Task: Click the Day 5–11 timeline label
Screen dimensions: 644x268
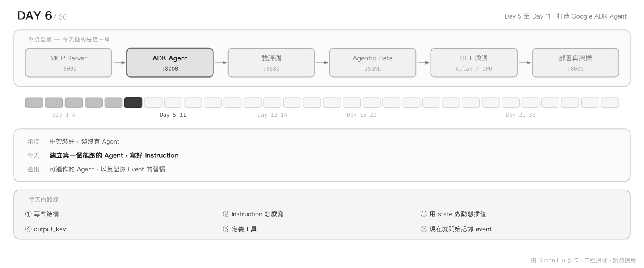Action: coord(173,115)
